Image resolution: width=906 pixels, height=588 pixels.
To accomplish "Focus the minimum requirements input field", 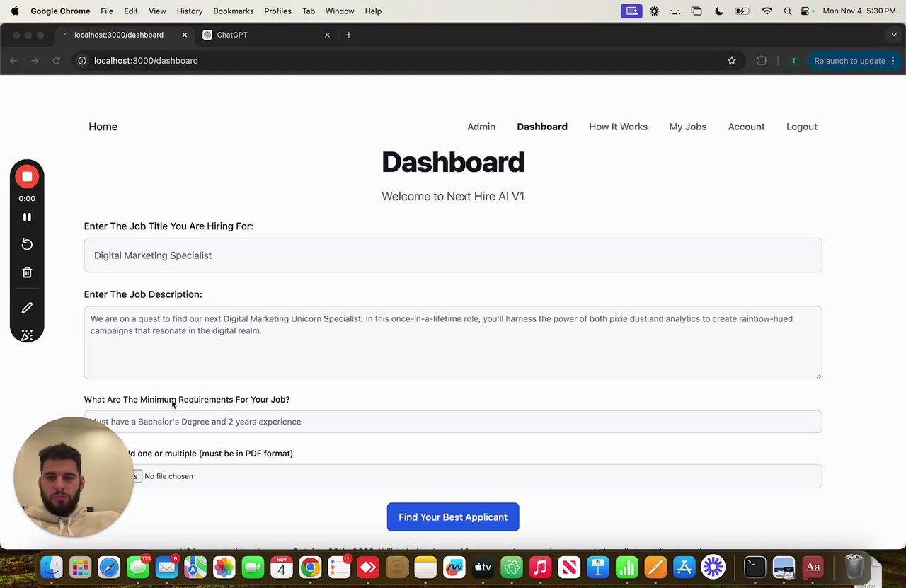I will coord(453,422).
